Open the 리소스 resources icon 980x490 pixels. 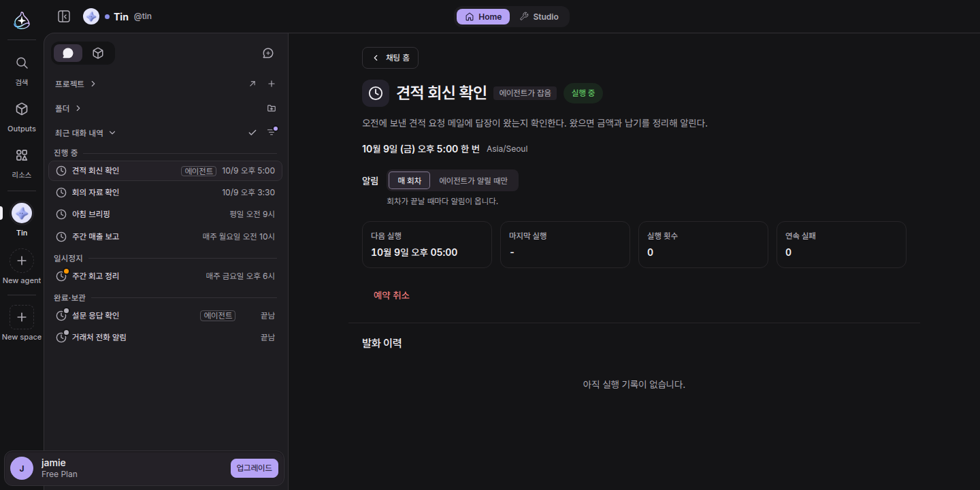[x=22, y=155]
